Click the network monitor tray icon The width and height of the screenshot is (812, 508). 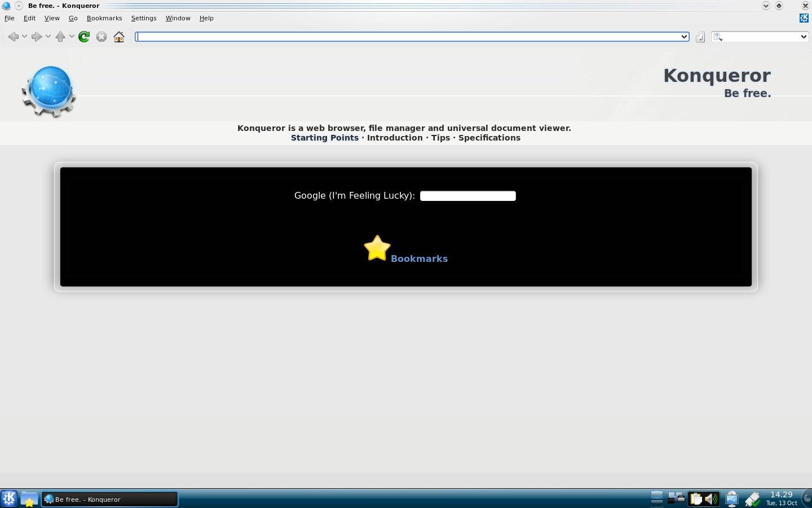point(732,499)
